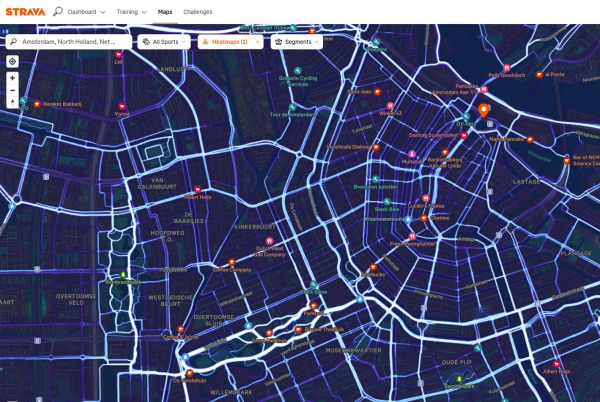Click the orange location pin on the map
Viewport: 600px width, 402px height.
(484, 111)
